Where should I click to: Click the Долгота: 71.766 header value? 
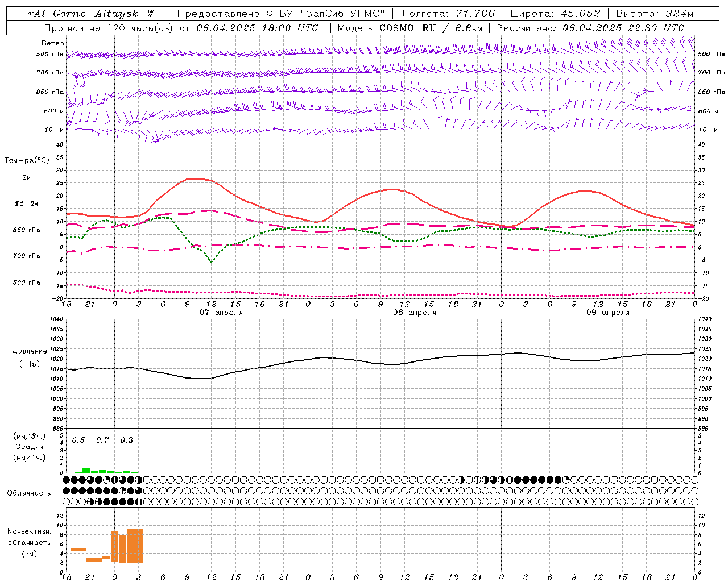coord(448,14)
